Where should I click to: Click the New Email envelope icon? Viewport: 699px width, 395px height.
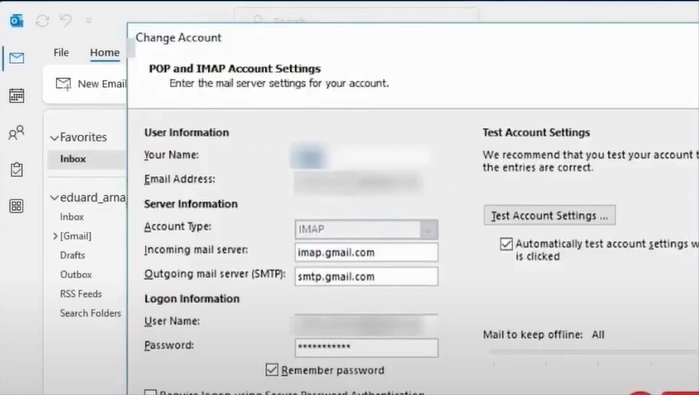[x=63, y=84]
